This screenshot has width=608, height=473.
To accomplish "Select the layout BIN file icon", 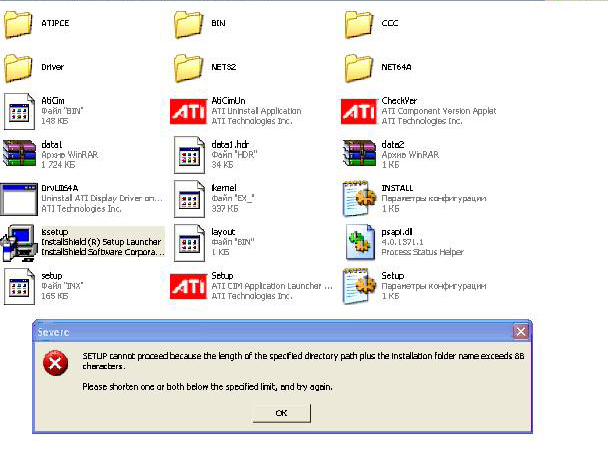I will click(x=189, y=243).
